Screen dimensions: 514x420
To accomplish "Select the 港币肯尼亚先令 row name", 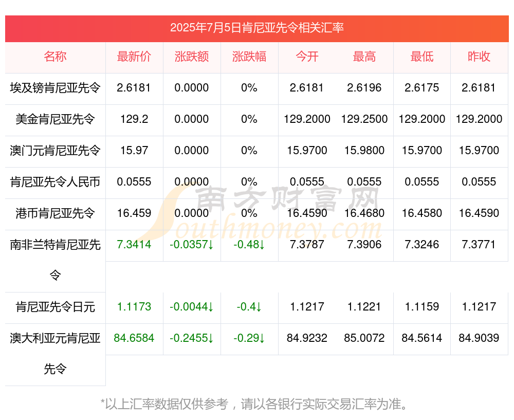I will tap(55, 213).
